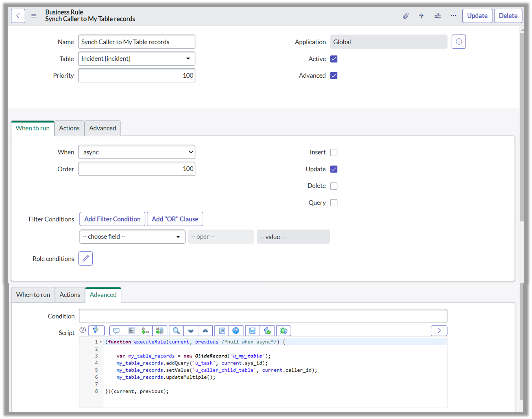Disable the Update action checkbox
The width and height of the screenshot is (532, 419).
click(333, 169)
